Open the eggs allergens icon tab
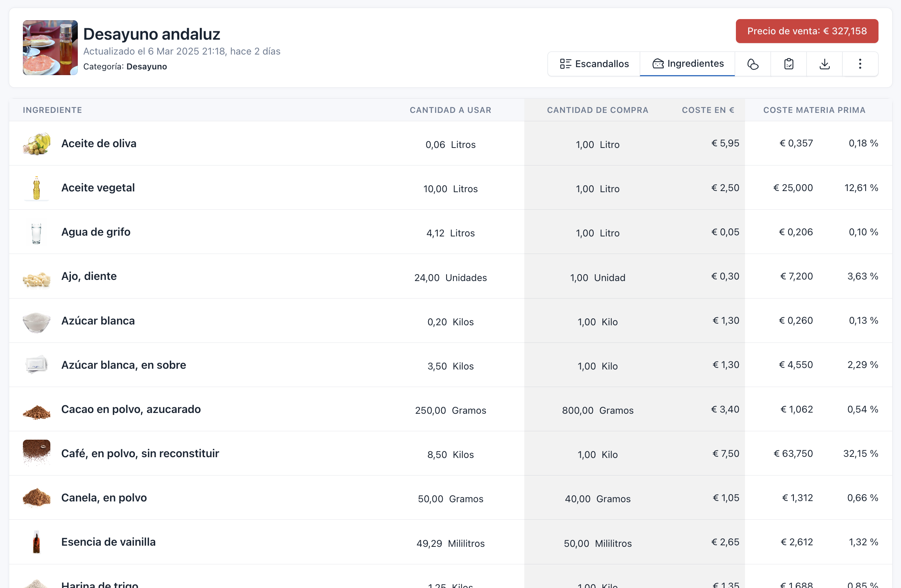The height and width of the screenshot is (588, 901). 753,64
